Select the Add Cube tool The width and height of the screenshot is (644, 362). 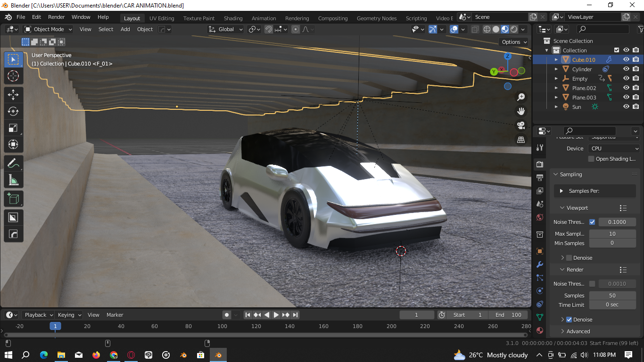13,198
